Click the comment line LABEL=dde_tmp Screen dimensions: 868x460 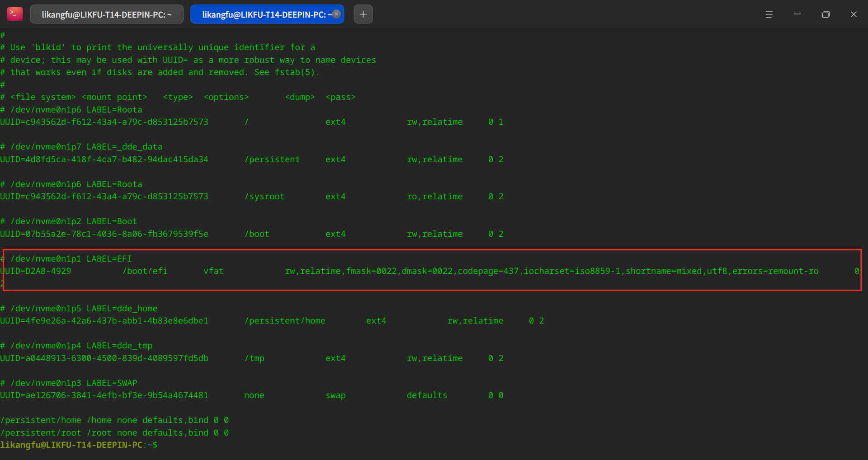point(76,346)
